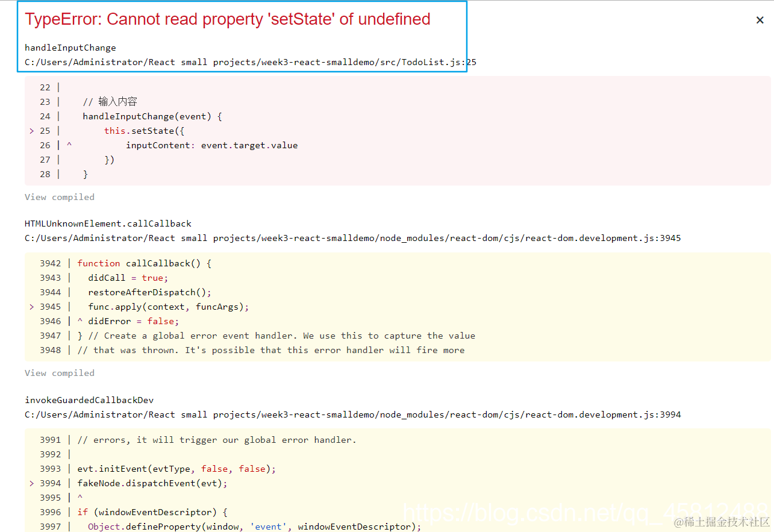Viewport: 774px width, 532px height.
Task: Open react-dom.development.js:3994 path link
Action: [x=353, y=415]
